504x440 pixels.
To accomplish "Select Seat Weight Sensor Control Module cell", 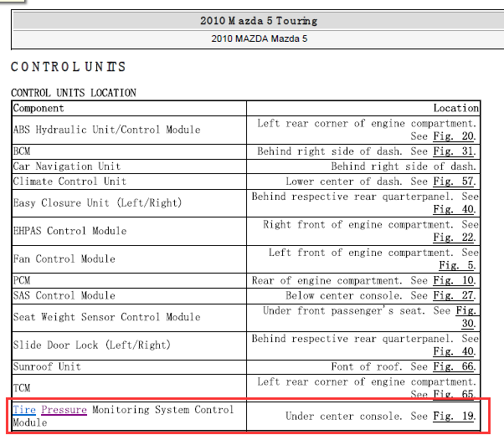I will 129,317.
